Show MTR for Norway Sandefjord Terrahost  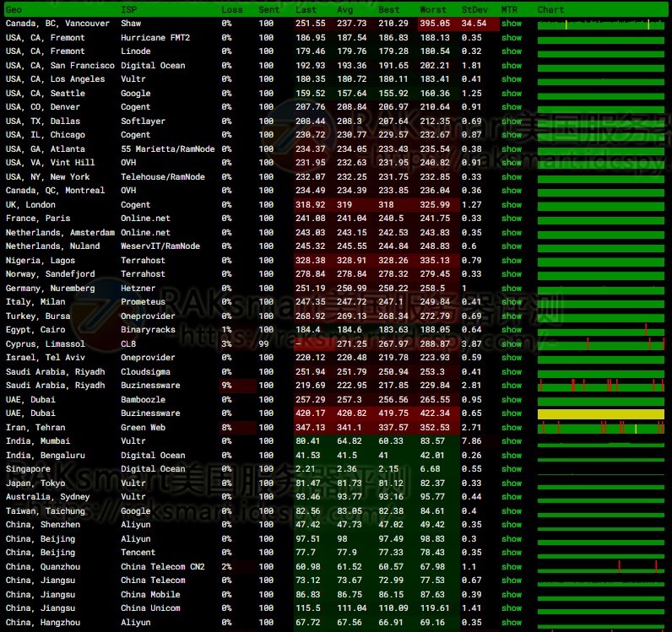[512, 274]
